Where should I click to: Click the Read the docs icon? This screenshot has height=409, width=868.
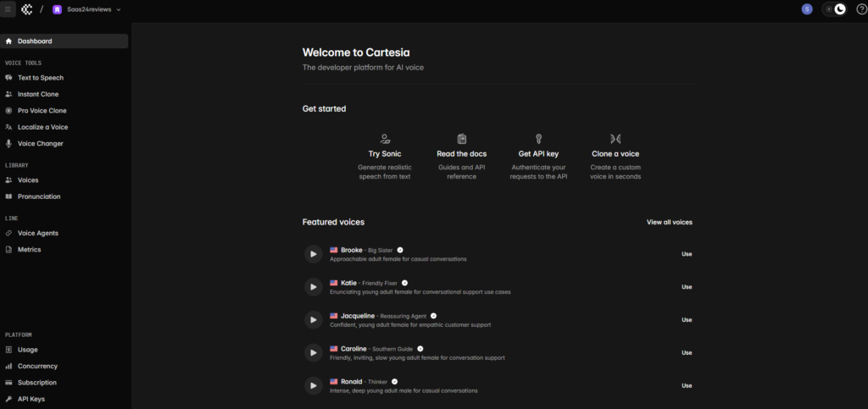pos(462,139)
